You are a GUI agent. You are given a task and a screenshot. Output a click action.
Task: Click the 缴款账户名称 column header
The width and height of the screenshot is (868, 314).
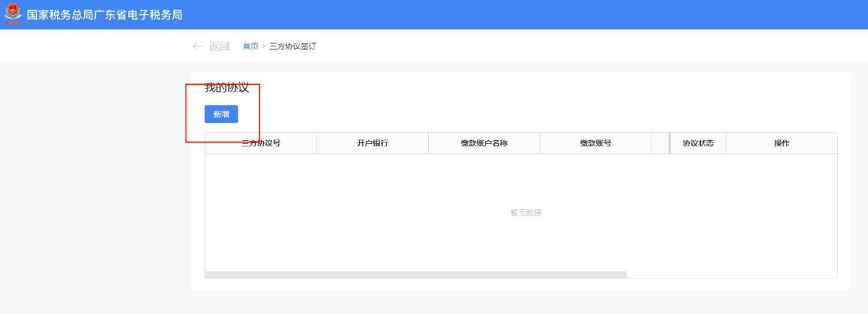tap(484, 144)
